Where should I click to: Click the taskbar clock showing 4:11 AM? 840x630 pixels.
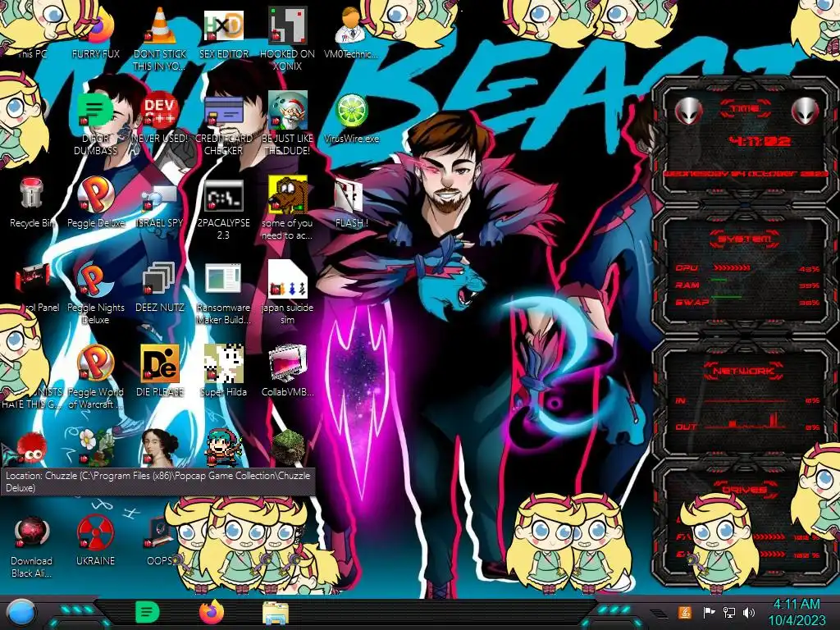[x=797, y=612]
